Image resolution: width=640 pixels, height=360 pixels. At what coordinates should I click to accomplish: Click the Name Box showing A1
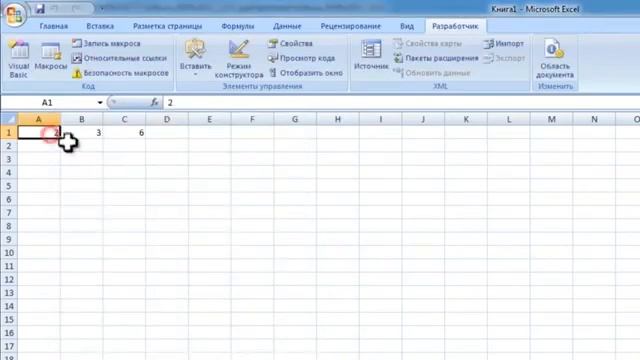(x=48, y=103)
